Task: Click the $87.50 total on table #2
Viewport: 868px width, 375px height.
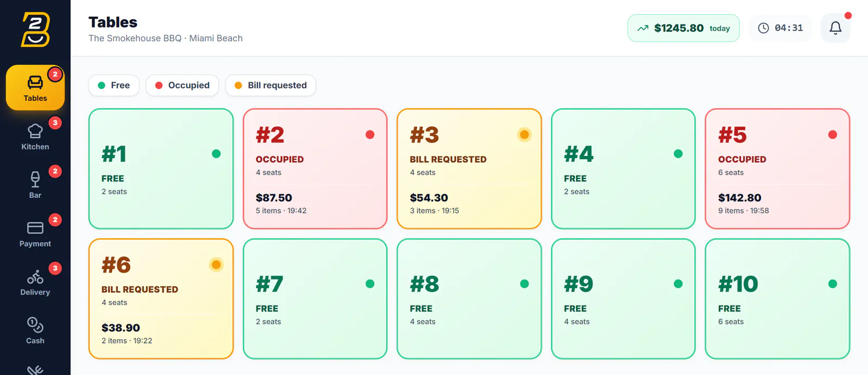Action: pyautogui.click(x=274, y=198)
